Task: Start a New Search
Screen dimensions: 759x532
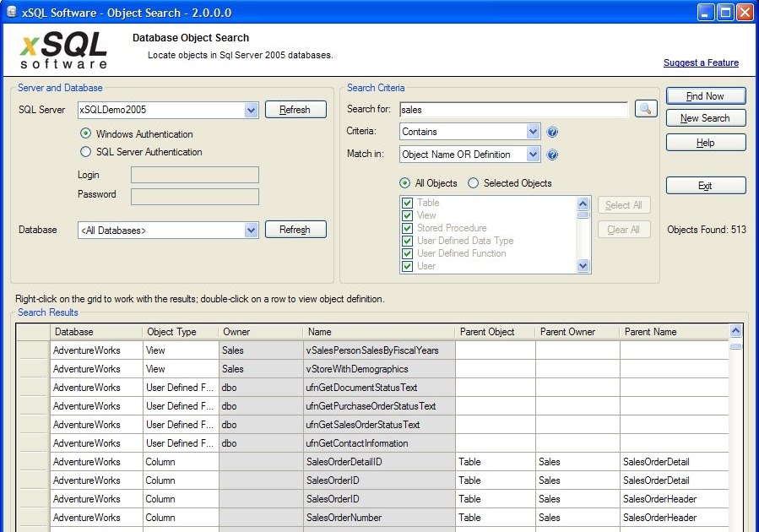Action: [705, 117]
